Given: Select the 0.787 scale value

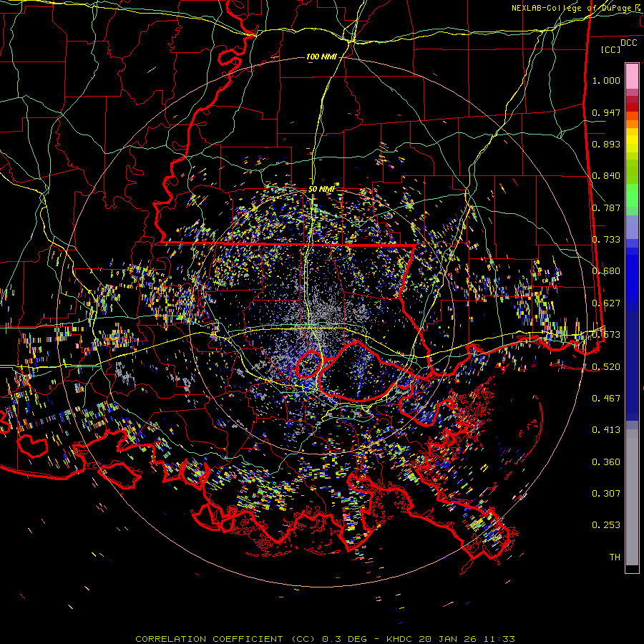Looking at the screenshot, I should click(606, 208).
